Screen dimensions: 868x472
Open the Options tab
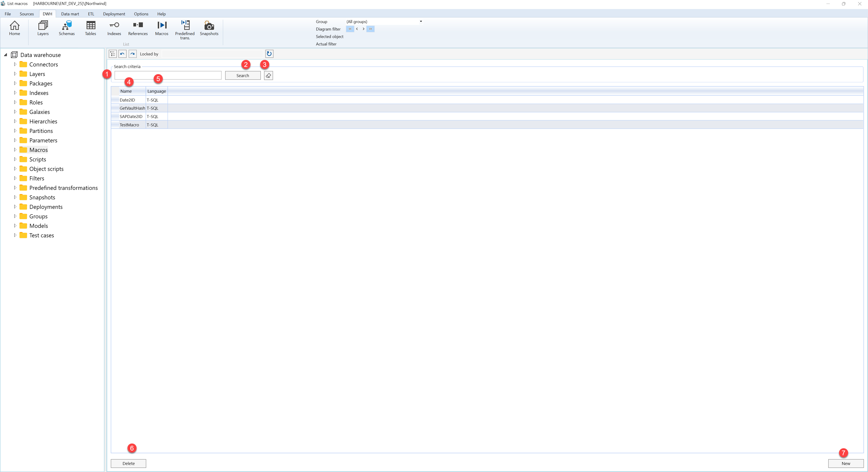141,14
